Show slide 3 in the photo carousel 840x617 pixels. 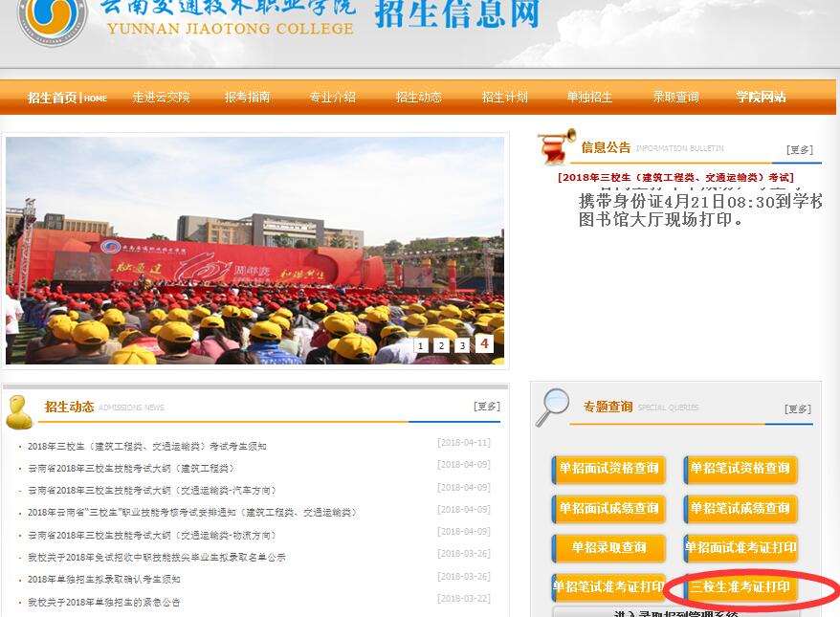click(462, 345)
